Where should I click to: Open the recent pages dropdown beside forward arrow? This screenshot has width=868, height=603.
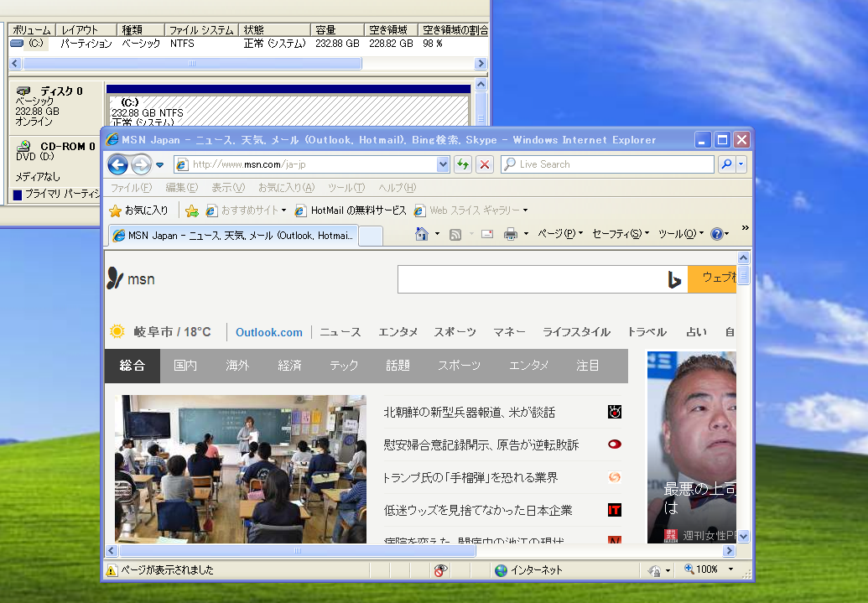pos(160,164)
